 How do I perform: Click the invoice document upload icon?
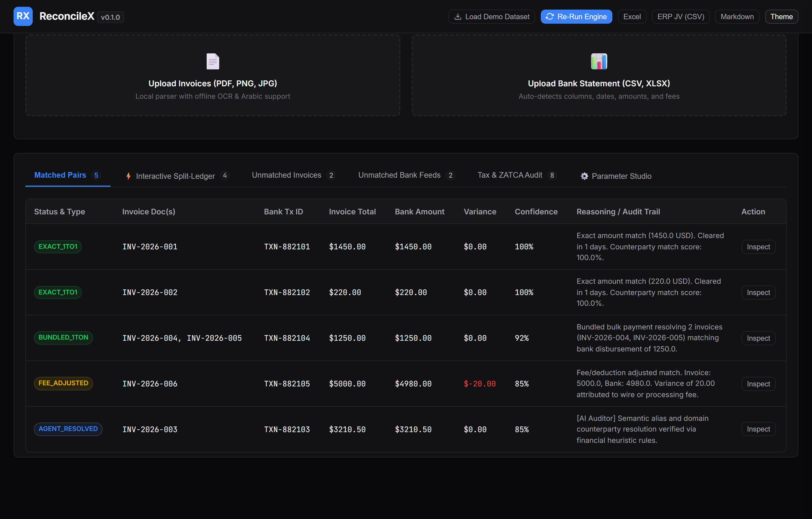click(x=213, y=61)
